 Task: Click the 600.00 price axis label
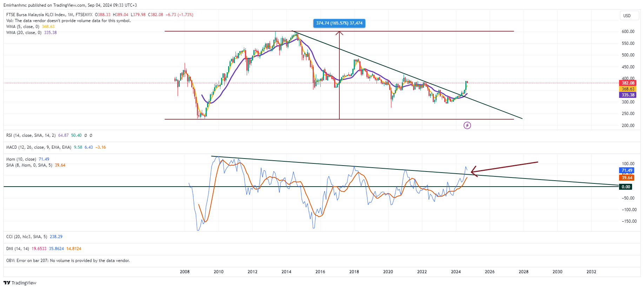(628, 32)
